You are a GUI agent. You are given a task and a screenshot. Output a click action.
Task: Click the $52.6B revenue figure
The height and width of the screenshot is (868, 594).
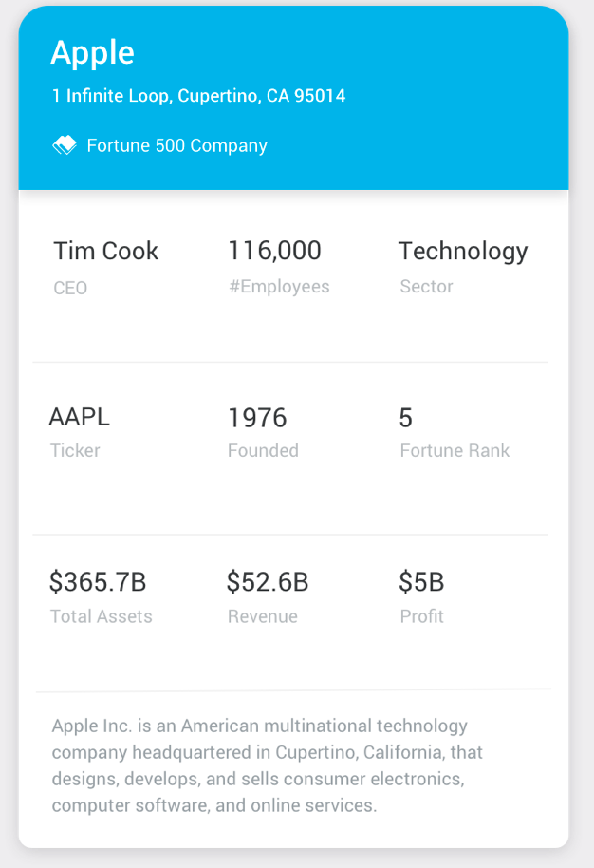pos(267,581)
